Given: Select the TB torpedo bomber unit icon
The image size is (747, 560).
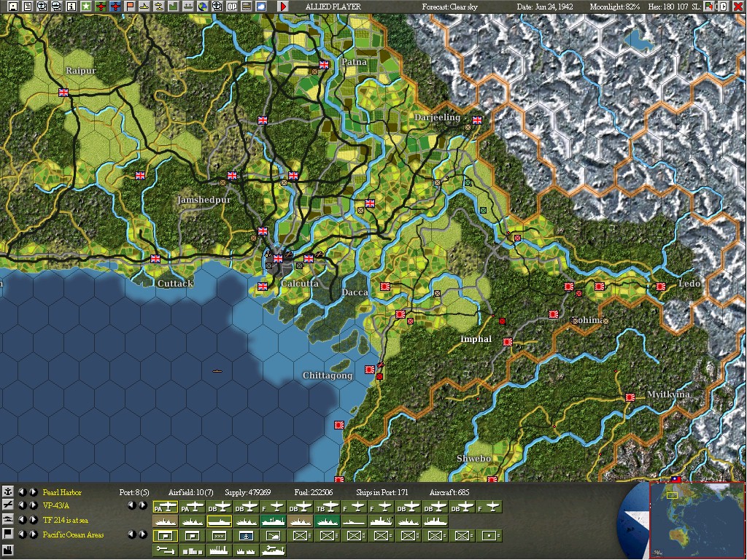Looking at the screenshot, I should [328, 507].
